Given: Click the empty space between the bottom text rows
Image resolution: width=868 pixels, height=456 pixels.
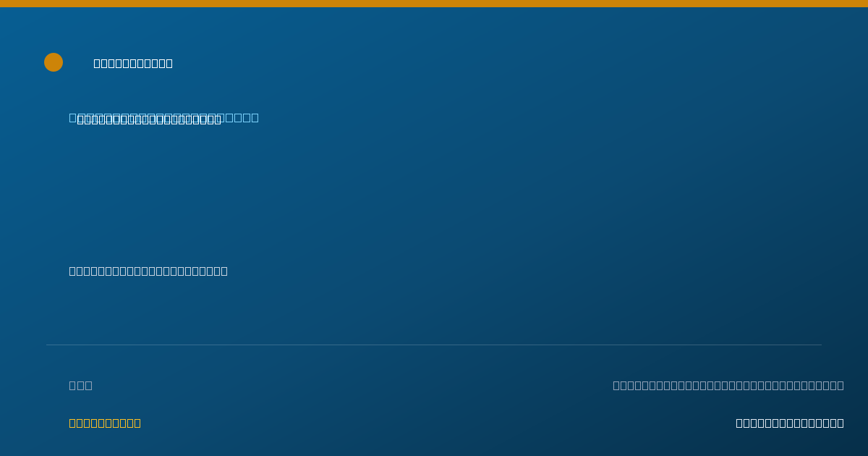Looking at the screenshot, I should [434, 404].
